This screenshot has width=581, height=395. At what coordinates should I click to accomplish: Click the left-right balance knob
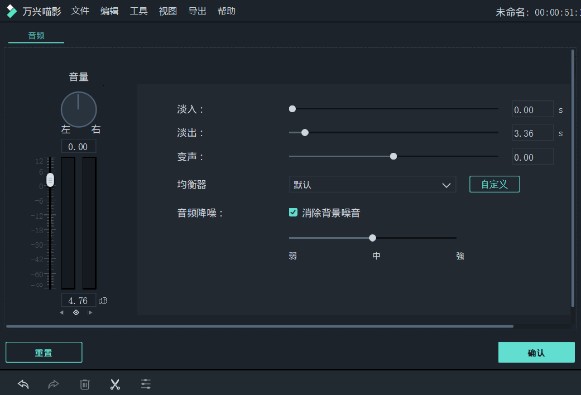pyautogui.click(x=79, y=109)
